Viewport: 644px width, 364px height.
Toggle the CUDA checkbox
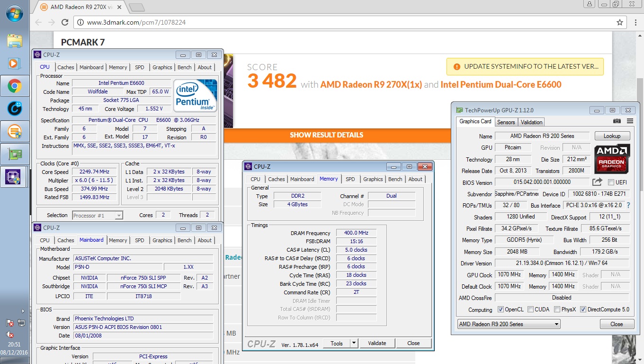(530, 309)
